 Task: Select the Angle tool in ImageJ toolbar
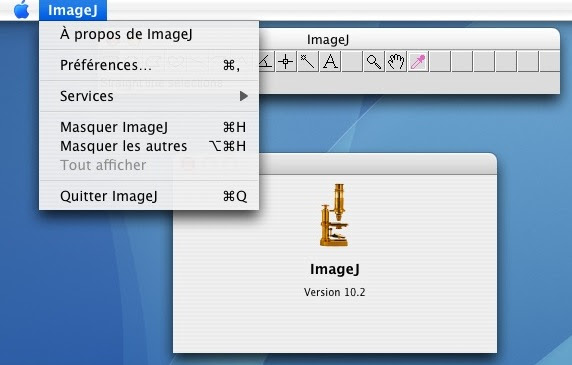266,62
